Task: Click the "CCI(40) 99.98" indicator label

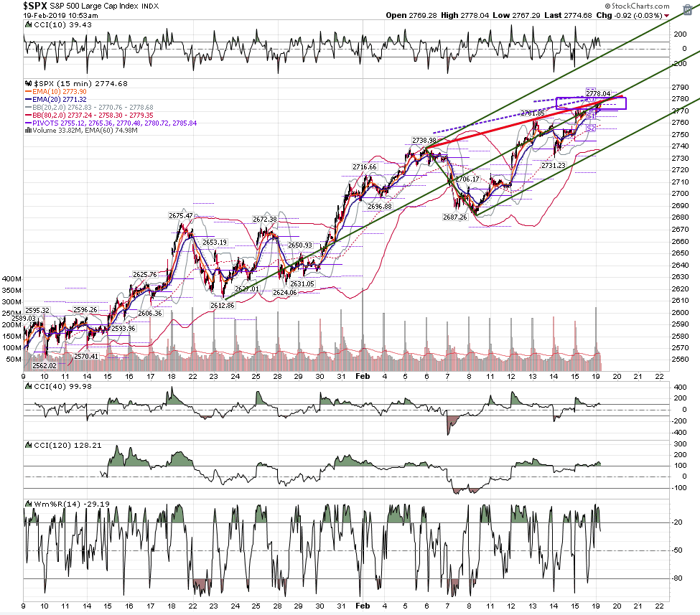Action: tap(63, 387)
